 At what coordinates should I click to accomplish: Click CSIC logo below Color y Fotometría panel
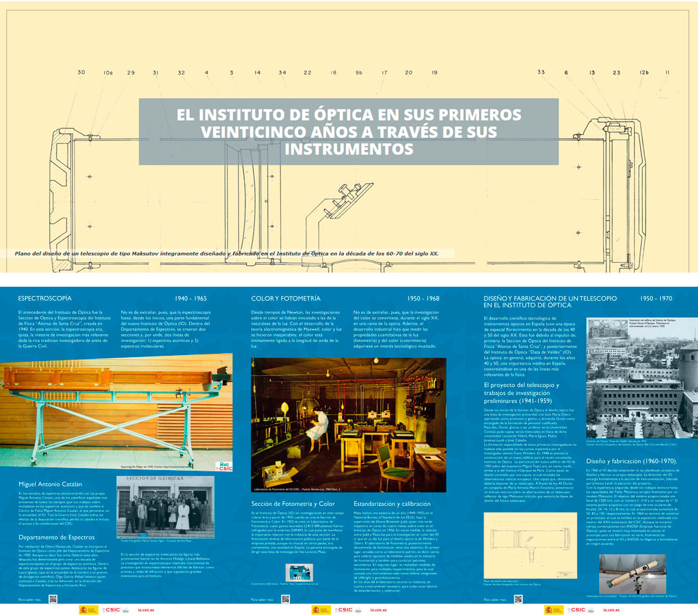[x=344, y=610]
